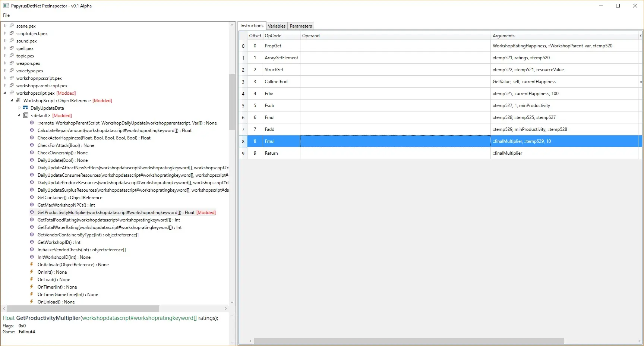Click the struct icon for DailyUpdateData
Image resolution: width=644 pixels, height=346 pixels.
25,108
